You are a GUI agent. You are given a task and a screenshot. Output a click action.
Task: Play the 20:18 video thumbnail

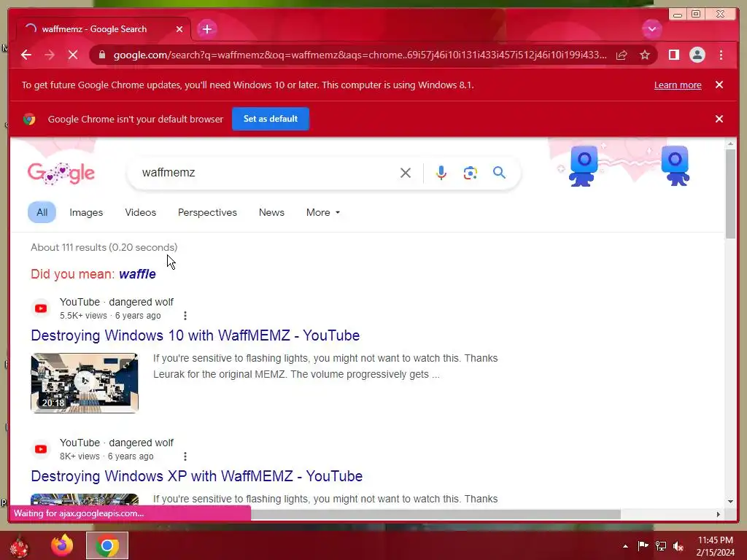click(x=85, y=383)
